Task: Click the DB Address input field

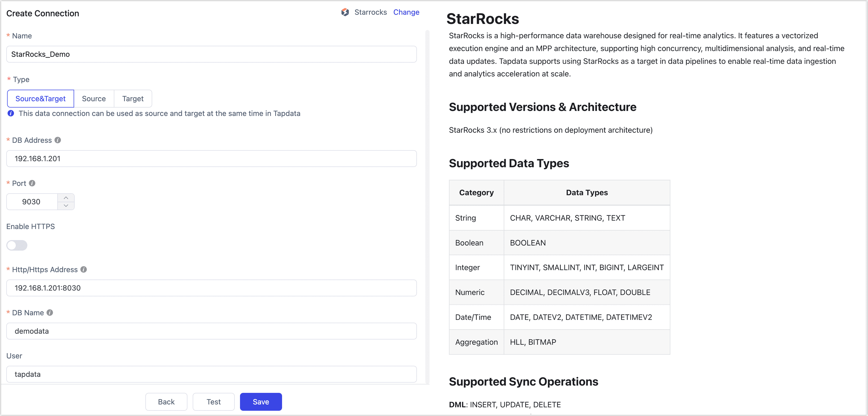Action: 212,159
